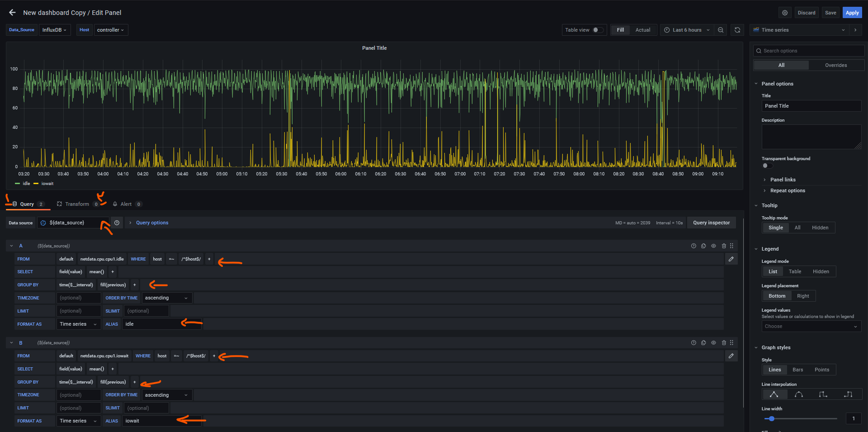Select smooth line interpolation
Image resolution: width=868 pixels, height=432 pixels.
[798, 394]
